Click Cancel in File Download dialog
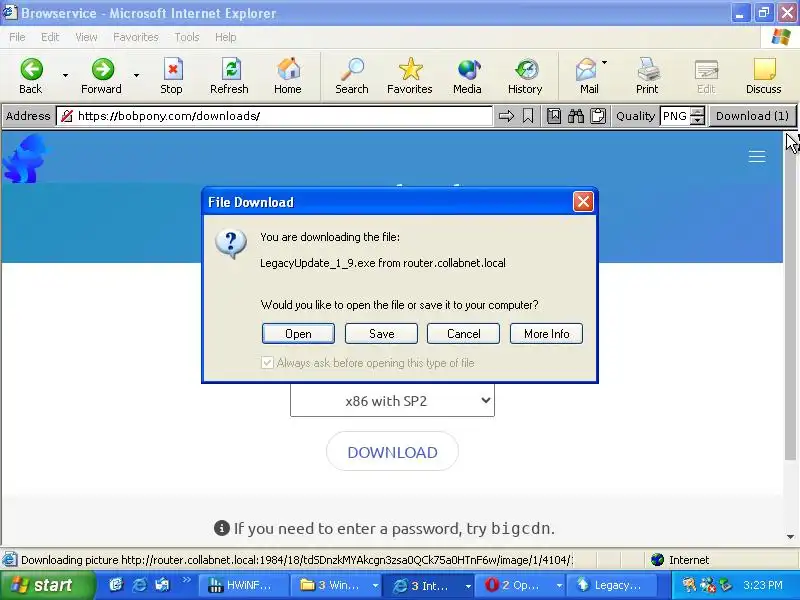 pyautogui.click(x=464, y=334)
